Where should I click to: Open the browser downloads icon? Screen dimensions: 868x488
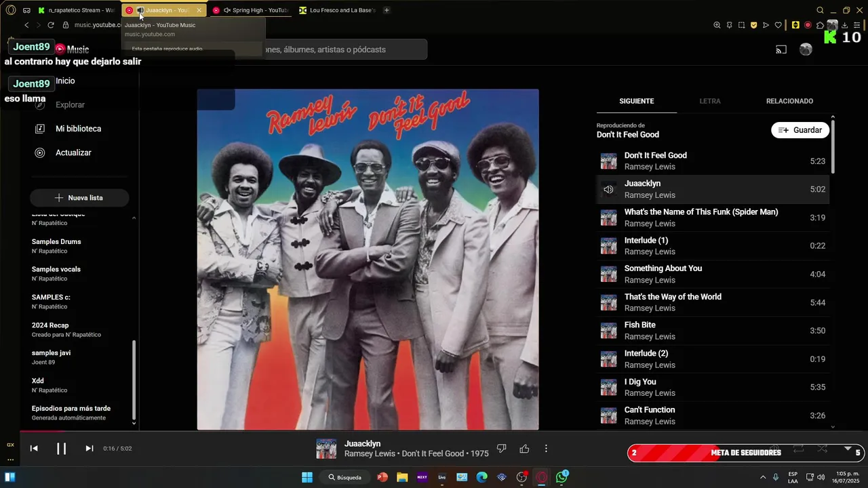click(844, 25)
